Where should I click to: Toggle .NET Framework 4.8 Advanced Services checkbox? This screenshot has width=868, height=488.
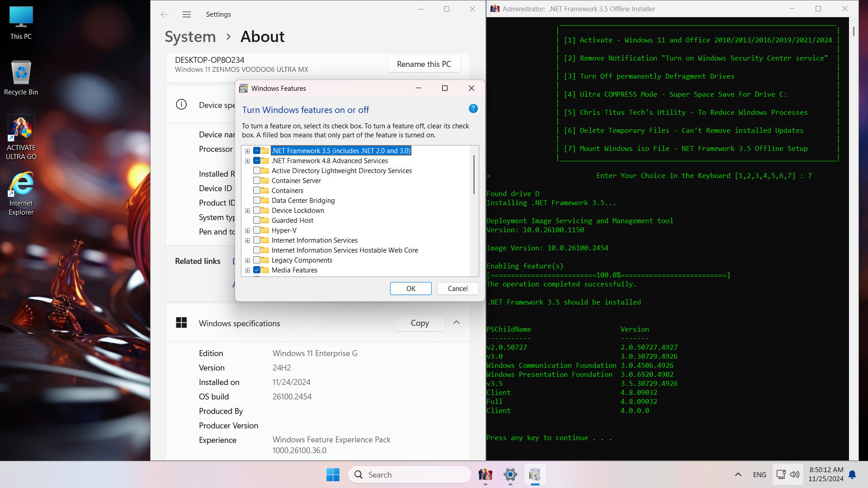tap(257, 161)
